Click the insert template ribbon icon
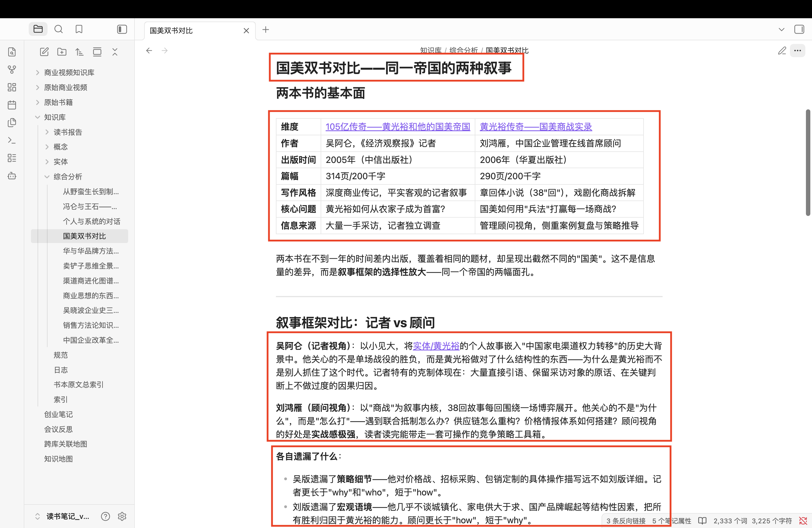 click(12, 122)
